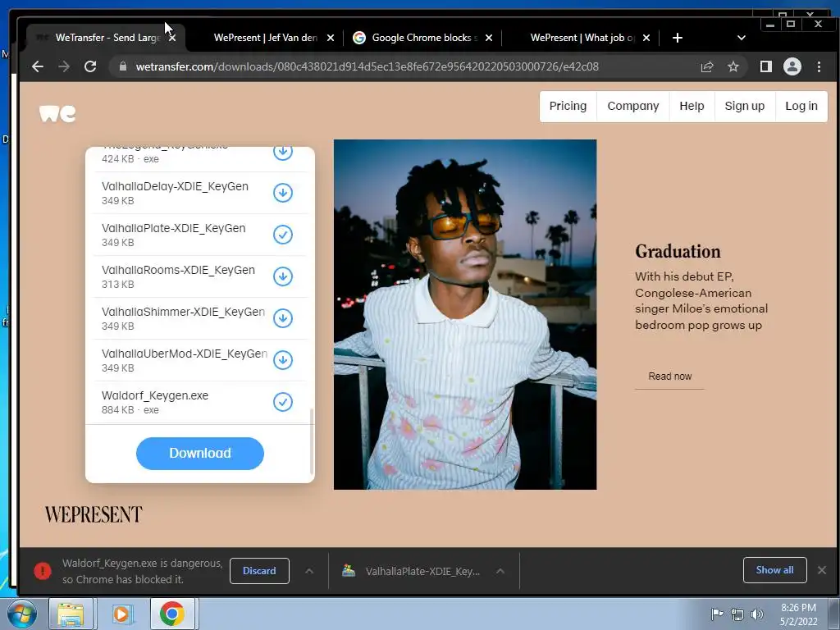Click the blue Download button

[200, 453]
